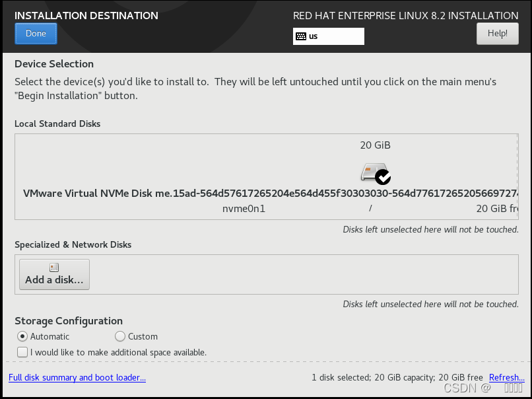Click the us keyboard layout indicator
Image resolution: width=532 pixels, height=399 pixels.
coord(329,36)
